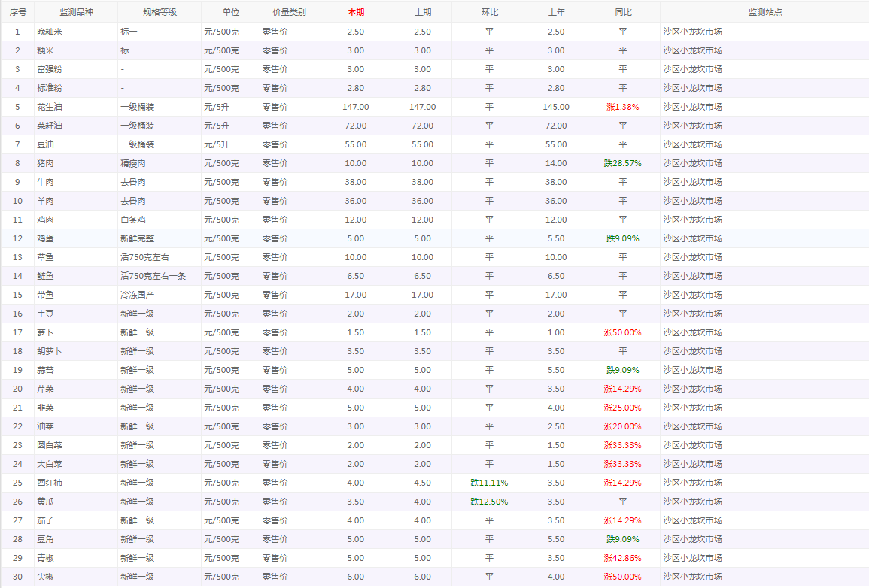Select the 晚籼米 row name

(x=50, y=32)
